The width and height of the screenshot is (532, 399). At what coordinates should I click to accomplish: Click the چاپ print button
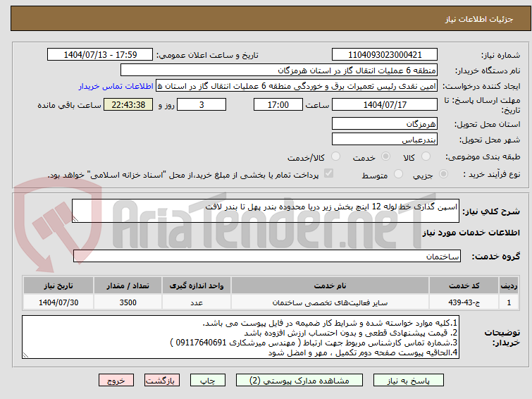[x=208, y=381]
